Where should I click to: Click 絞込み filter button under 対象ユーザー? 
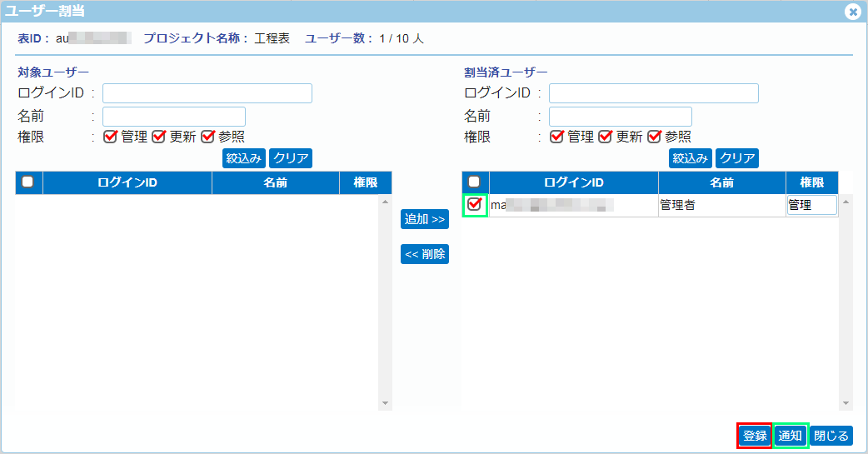click(244, 158)
